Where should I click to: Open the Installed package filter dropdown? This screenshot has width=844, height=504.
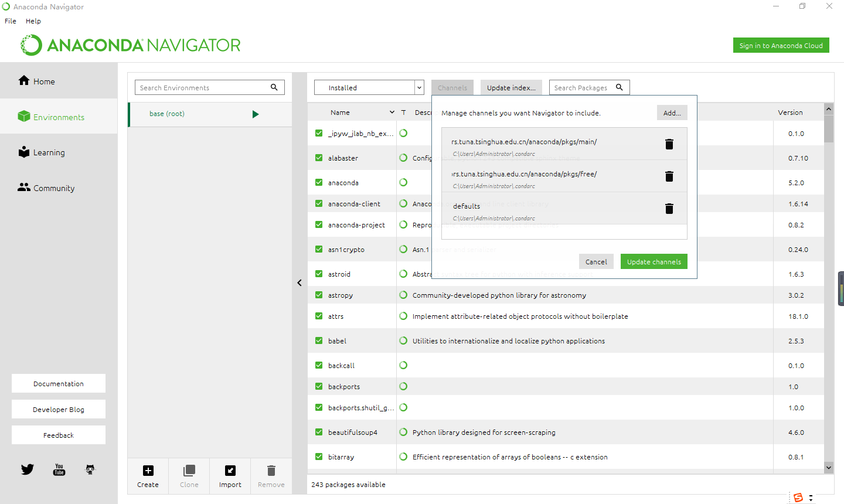(369, 87)
